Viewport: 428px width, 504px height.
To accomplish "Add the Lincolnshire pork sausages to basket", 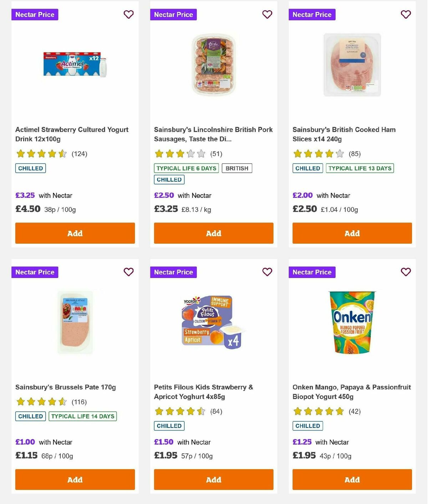I will [213, 233].
